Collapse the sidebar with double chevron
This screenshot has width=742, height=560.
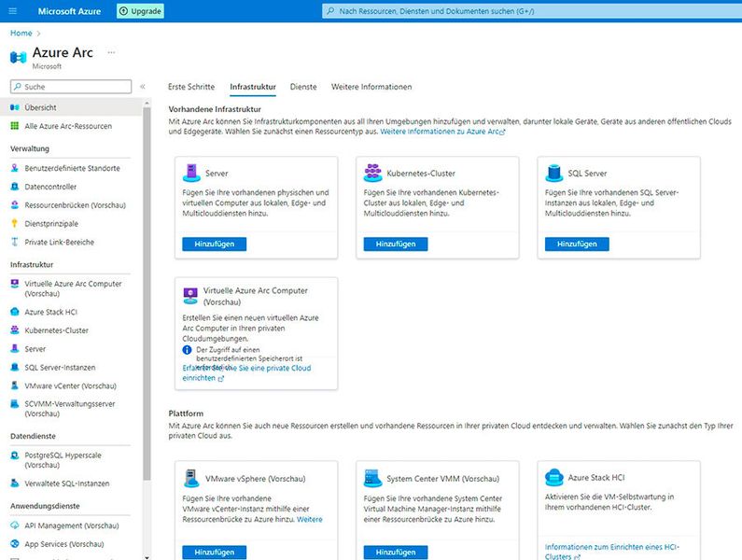143,87
